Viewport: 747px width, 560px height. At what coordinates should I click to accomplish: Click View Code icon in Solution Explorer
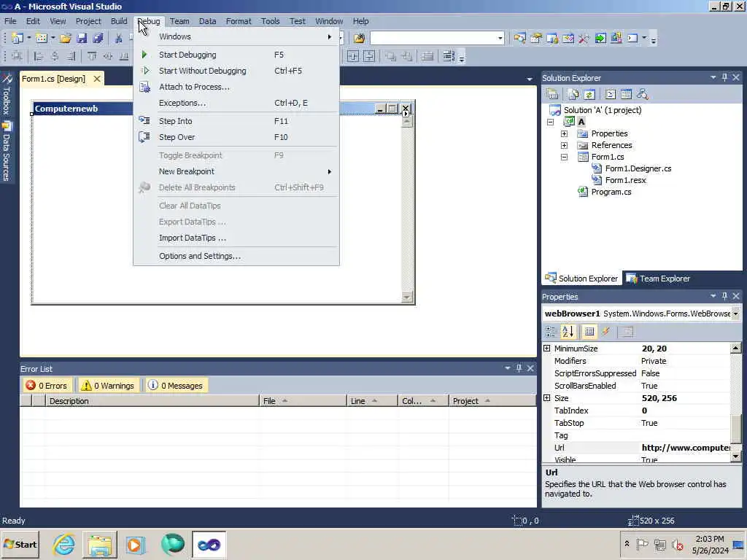point(611,94)
